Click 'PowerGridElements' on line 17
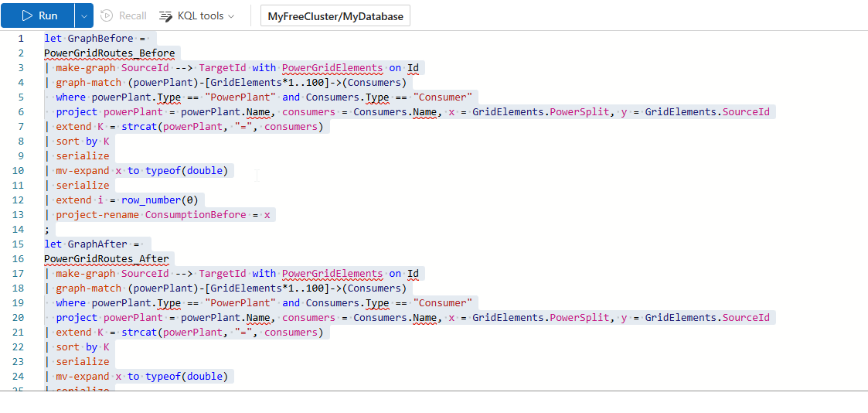 [332, 274]
